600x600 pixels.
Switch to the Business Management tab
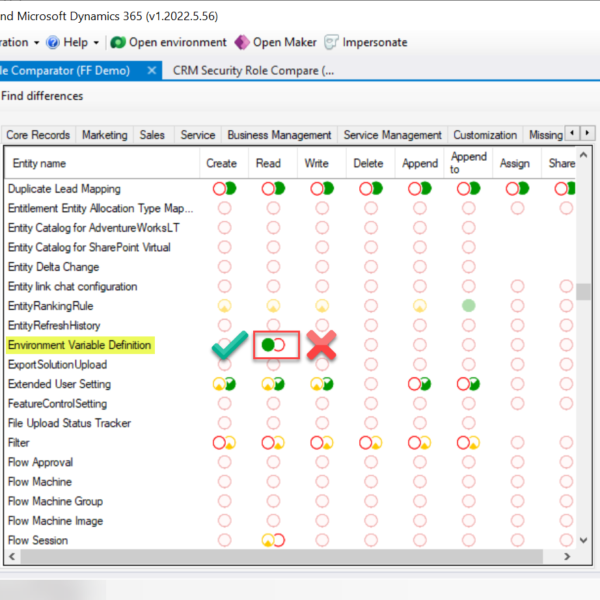(279, 135)
